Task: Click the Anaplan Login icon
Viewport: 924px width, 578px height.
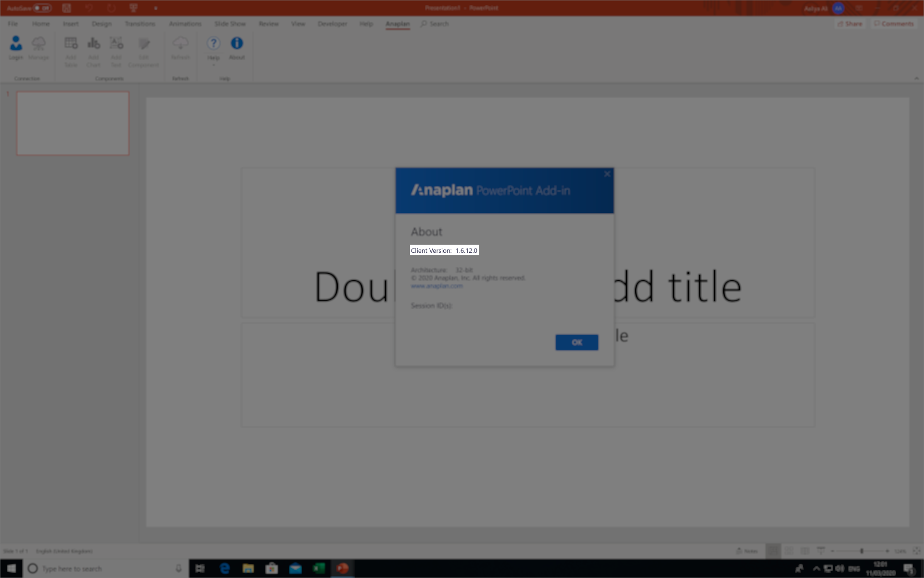Action: pyautogui.click(x=16, y=43)
